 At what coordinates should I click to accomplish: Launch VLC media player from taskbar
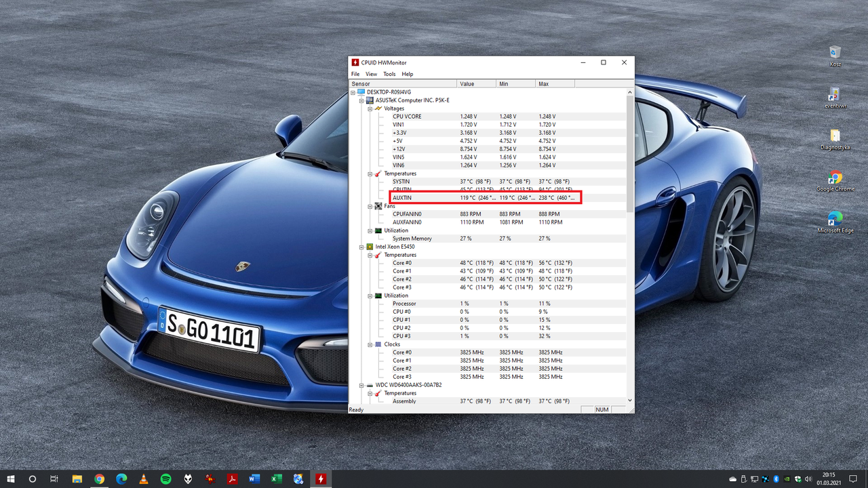point(144,479)
